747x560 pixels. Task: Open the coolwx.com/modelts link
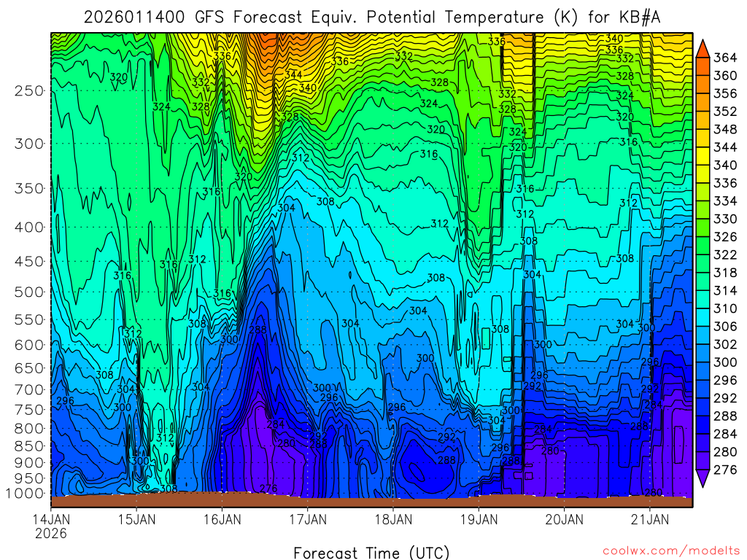tap(671, 551)
